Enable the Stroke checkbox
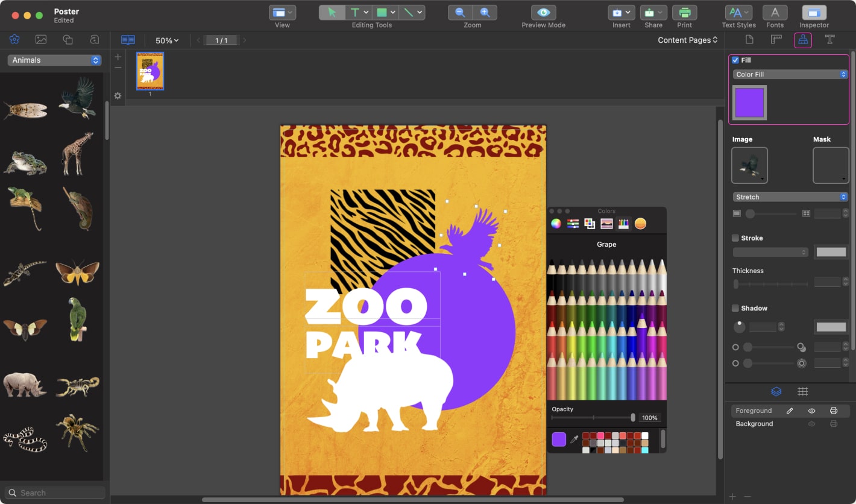Viewport: 856px width, 504px height. coord(735,238)
